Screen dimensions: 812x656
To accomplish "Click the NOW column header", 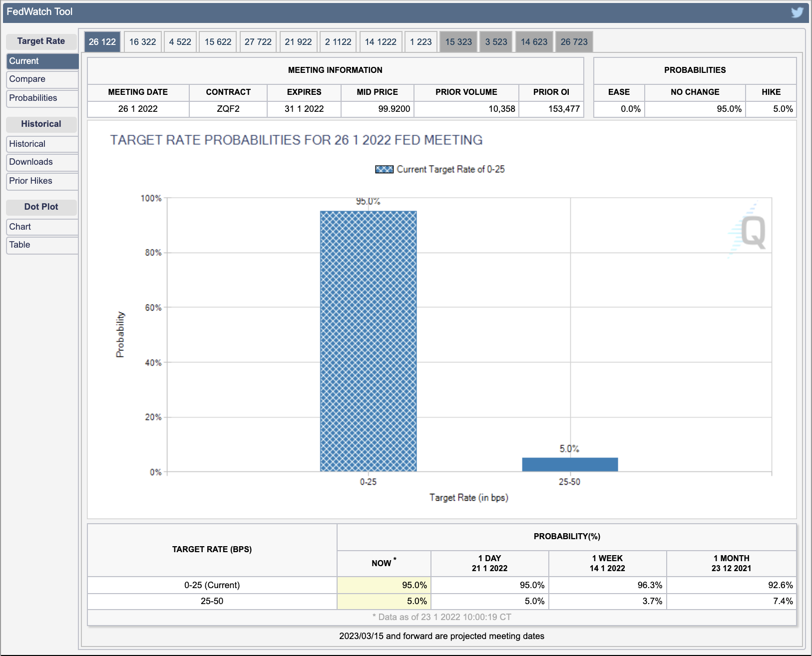I will click(384, 563).
